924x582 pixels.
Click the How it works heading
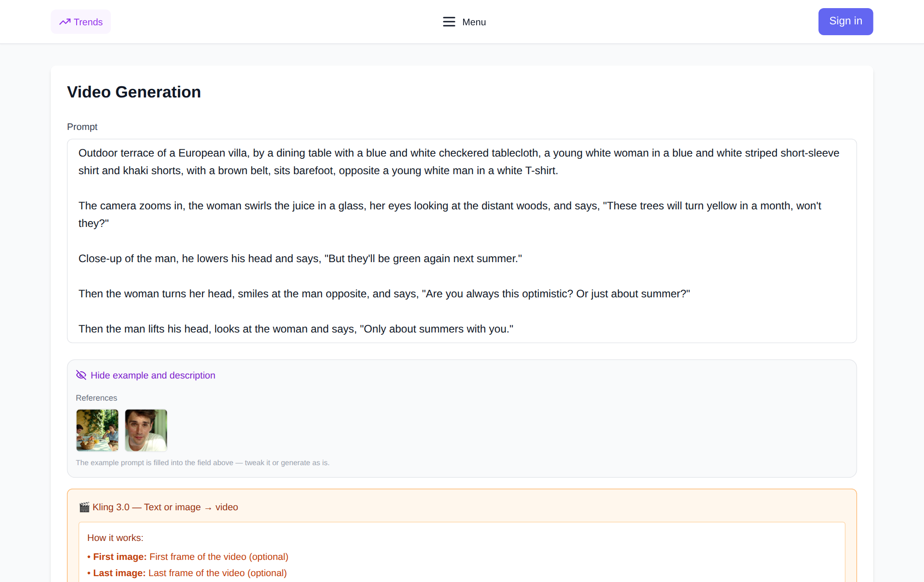click(115, 538)
